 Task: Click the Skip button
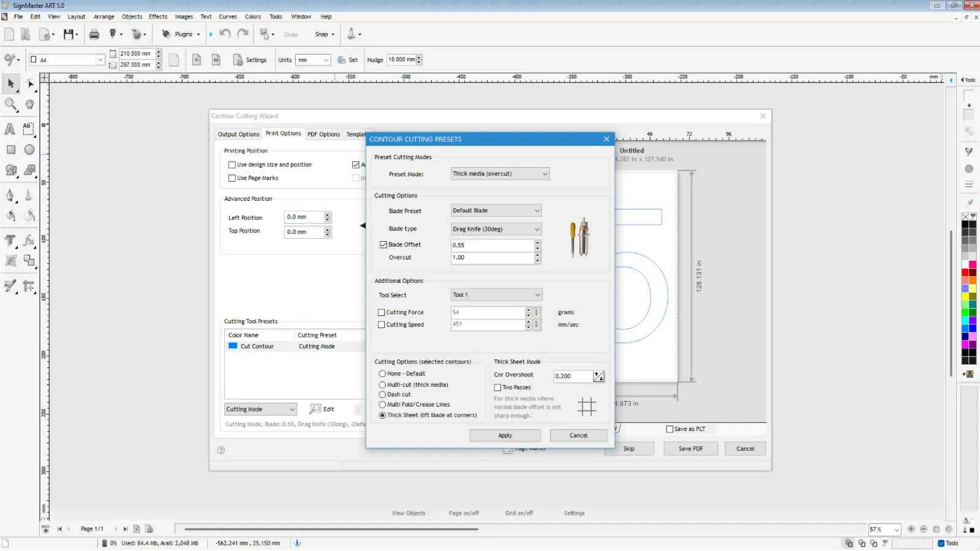[x=629, y=449]
